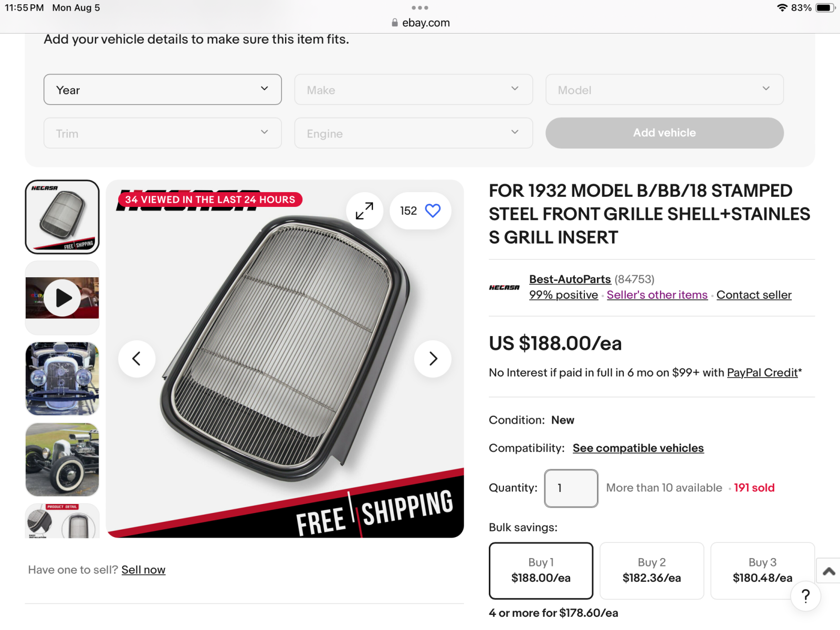Go to previous product image
The height and width of the screenshot is (630, 840).
[x=136, y=359]
